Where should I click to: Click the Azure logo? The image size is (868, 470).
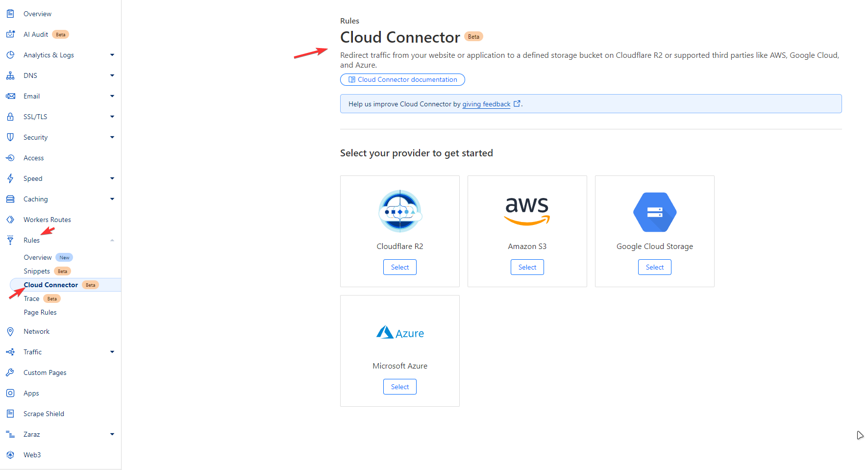400,333
